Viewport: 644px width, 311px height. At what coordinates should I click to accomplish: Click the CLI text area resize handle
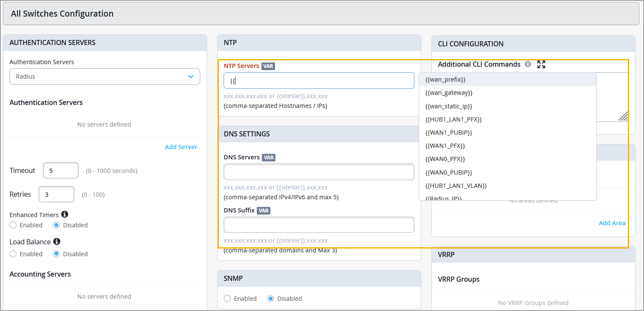coord(623,116)
